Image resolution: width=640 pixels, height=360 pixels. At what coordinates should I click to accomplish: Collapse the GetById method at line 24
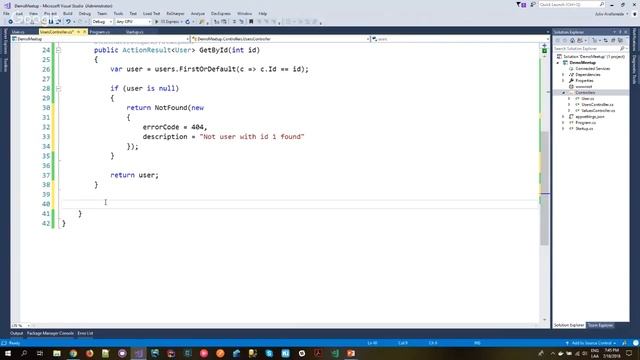click(58, 50)
